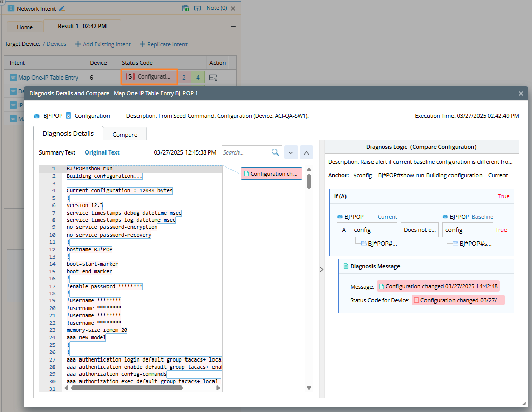Open the Home tab
The width and height of the screenshot is (532, 412).
[24, 27]
